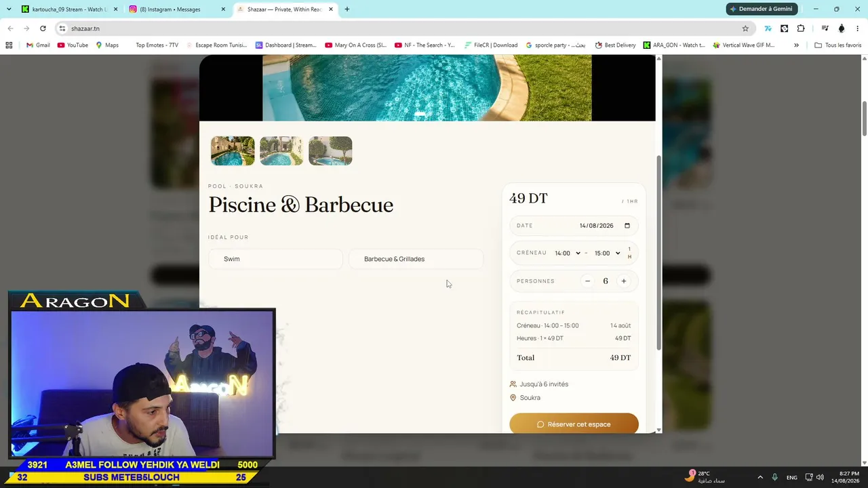868x488 pixels.
Task: Select the third pool thumbnail
Action: point(330,150)
